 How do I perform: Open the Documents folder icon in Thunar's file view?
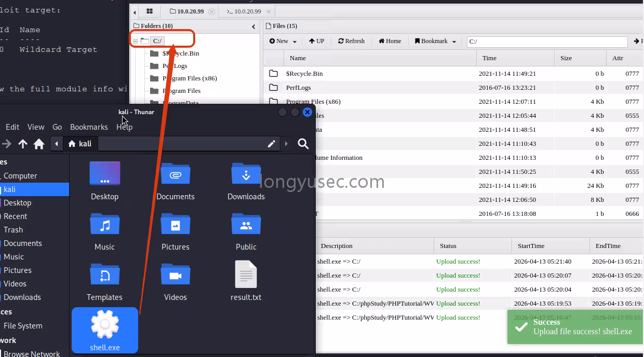pos(176,173)
